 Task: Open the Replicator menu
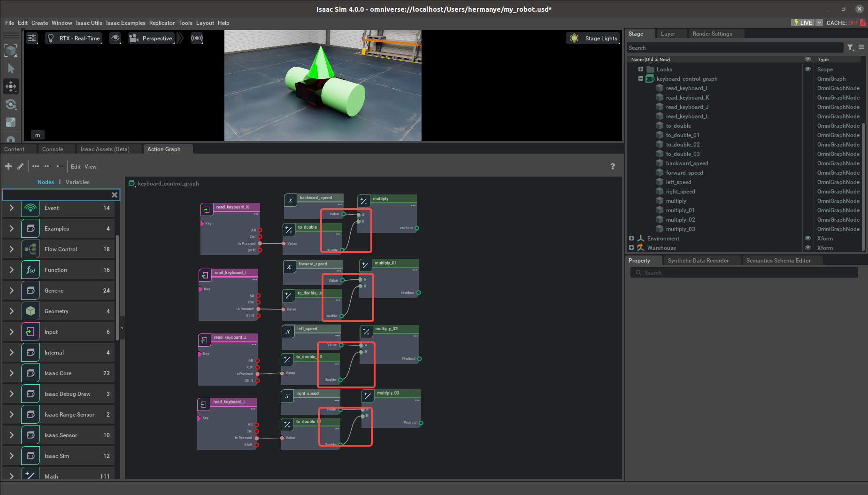162,23
